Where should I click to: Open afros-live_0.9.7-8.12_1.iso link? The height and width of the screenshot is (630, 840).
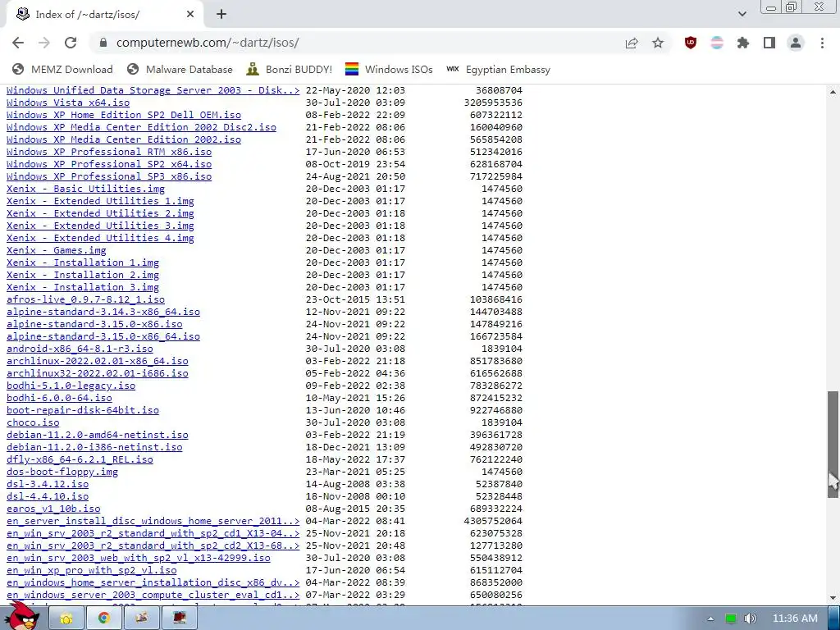85,299
